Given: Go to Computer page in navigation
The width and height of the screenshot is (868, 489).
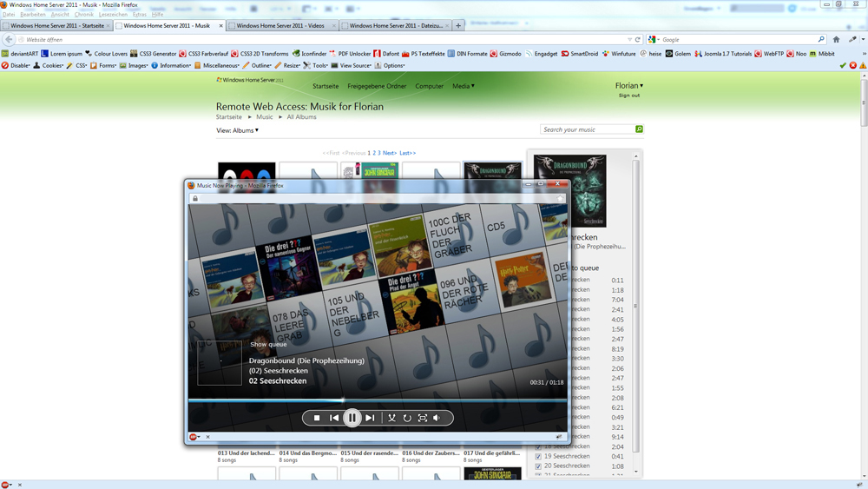Looking at the screenshot, I should click(x=429, y=86).
